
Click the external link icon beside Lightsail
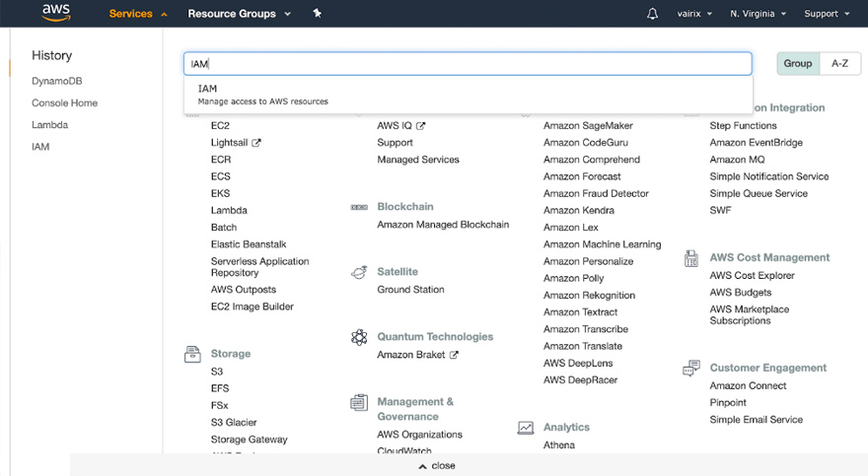pos(256,143)
